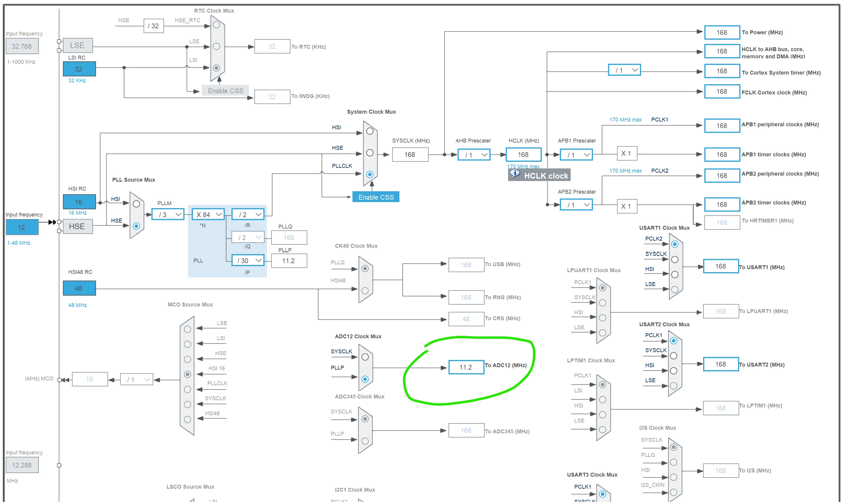Click the HCLK to AHB bus value field

tap(722, 51)
